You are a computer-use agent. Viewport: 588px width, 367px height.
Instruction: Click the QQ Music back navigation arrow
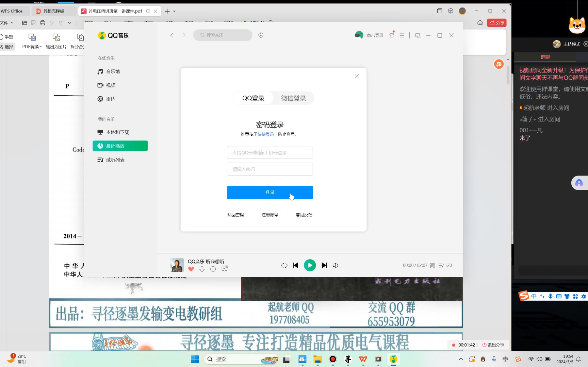point(172,35)
